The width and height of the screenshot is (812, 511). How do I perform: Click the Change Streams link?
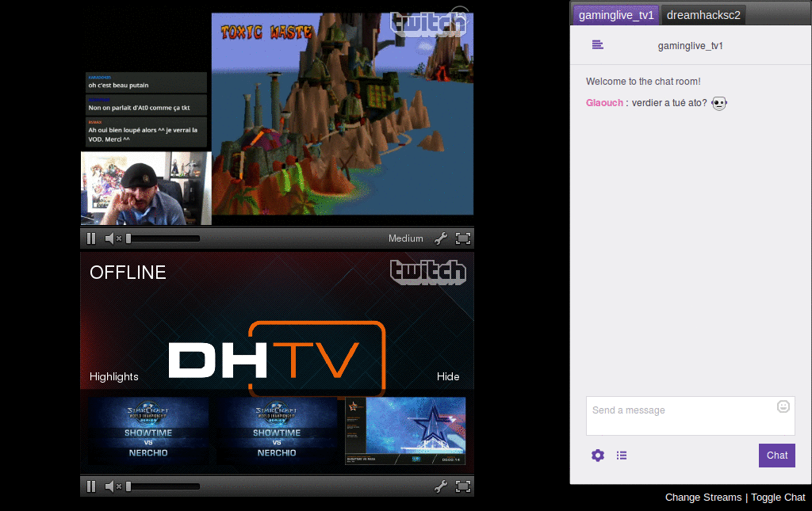[703, 497]
